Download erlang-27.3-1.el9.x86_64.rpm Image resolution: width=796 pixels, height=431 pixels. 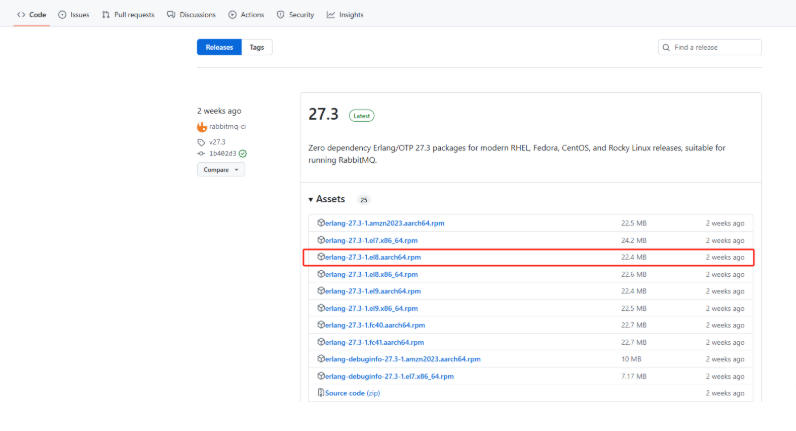pos(371,309)
